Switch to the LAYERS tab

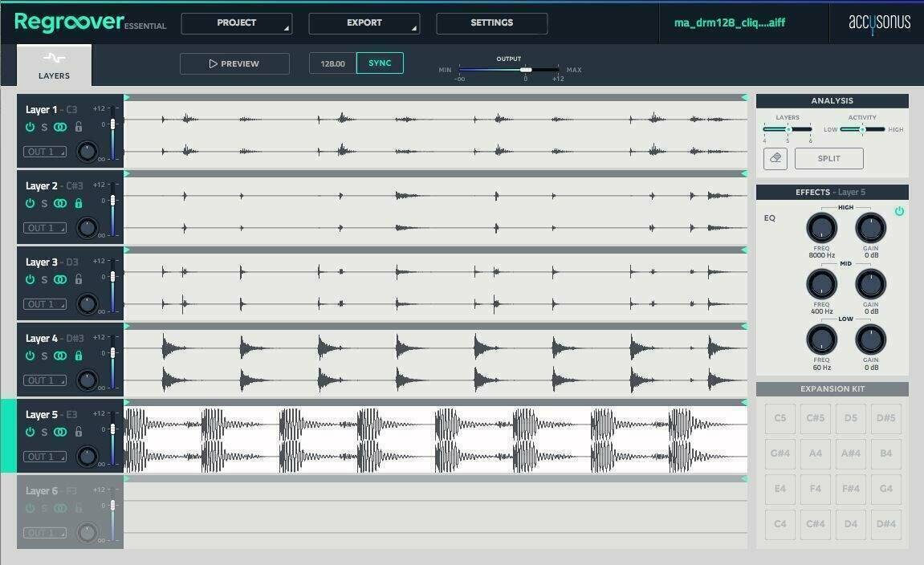[x=53, y=64]
